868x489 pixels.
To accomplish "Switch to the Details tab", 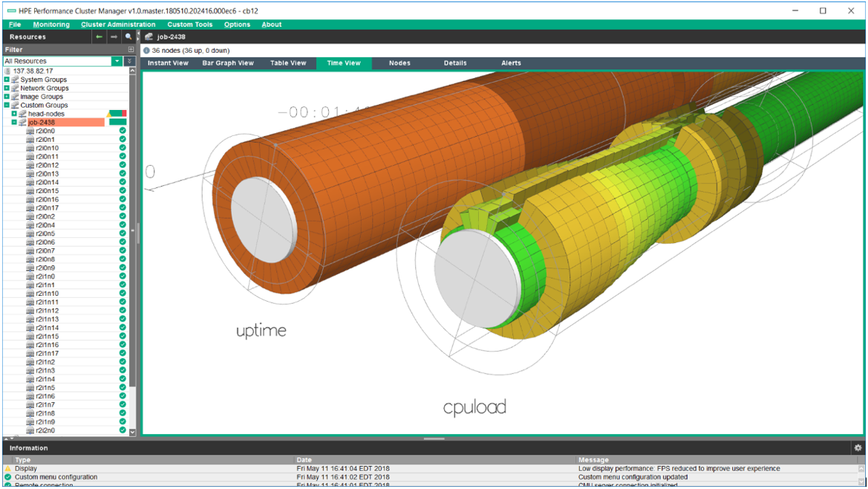I will [455, 63].
